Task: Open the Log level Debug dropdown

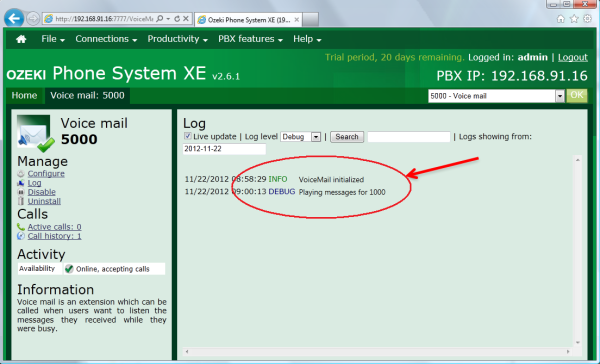Action: (301, 137)
